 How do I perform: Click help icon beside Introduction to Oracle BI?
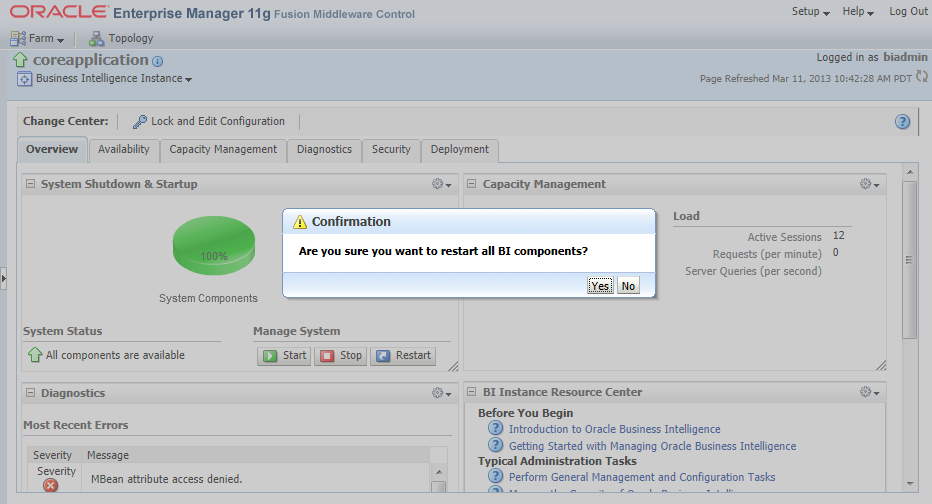(495, 428)
